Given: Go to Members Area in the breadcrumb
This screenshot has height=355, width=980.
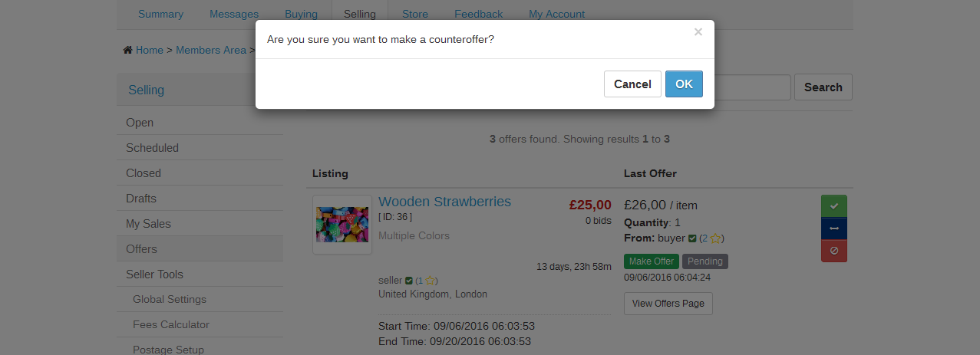Looking at the screenshot, I should [x=211, y=50].
